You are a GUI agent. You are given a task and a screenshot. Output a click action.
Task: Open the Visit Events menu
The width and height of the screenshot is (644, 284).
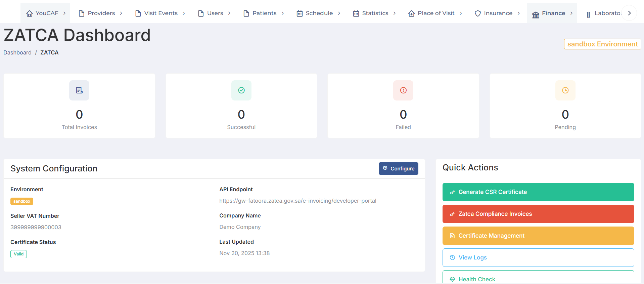pyautogui.click(x=160, y=13)
